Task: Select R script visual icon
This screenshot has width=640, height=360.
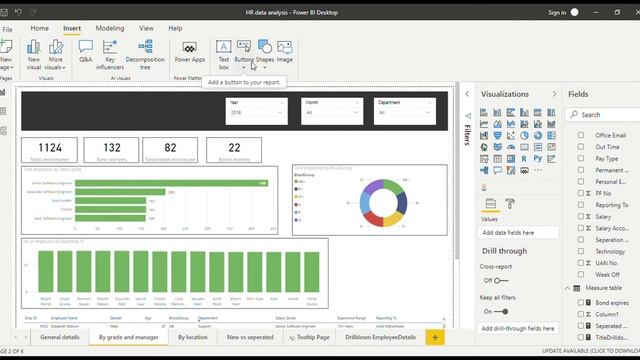Action: click(x=524, y=159)
